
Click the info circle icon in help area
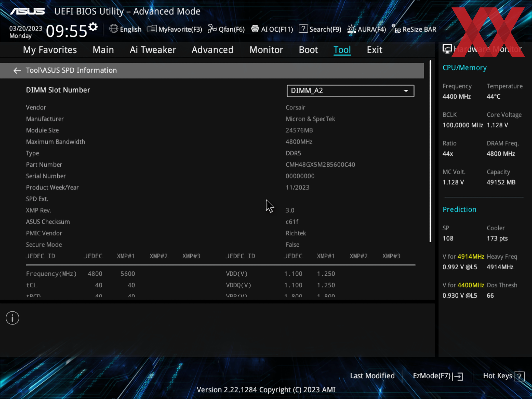pyautogui.click(x=12, y=318)
